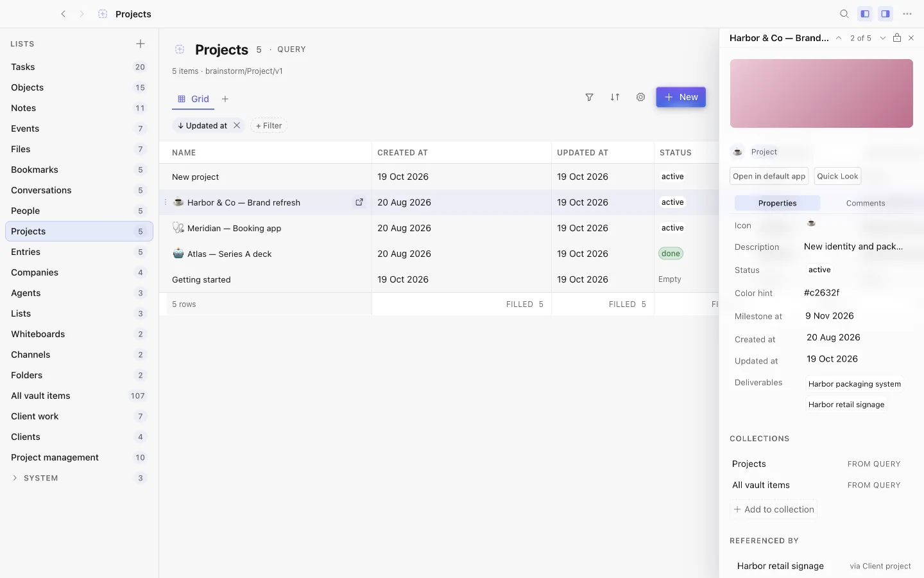This screenshot has height=578, width=924.
Task: Open the Comments tab
Action: 866,203
